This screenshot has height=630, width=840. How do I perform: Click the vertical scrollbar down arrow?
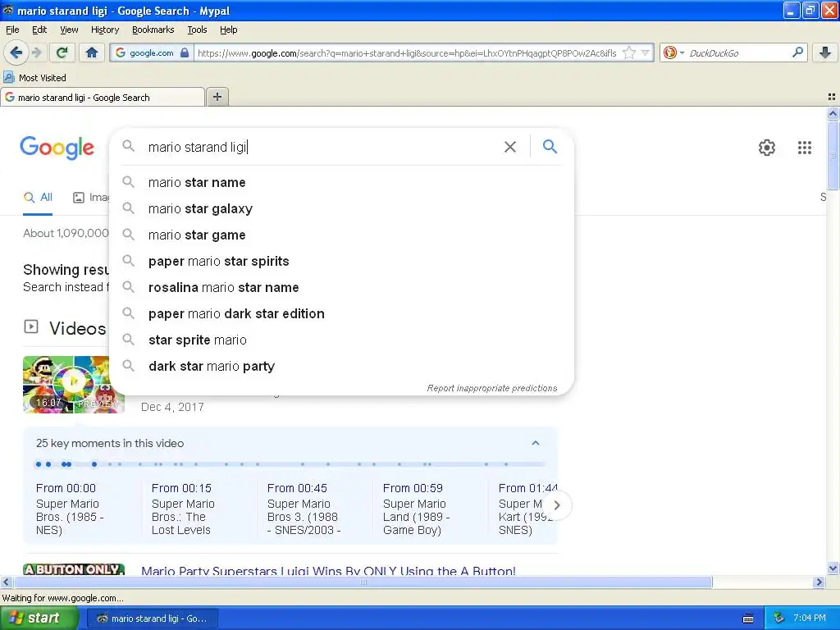[x=833, y=568]
